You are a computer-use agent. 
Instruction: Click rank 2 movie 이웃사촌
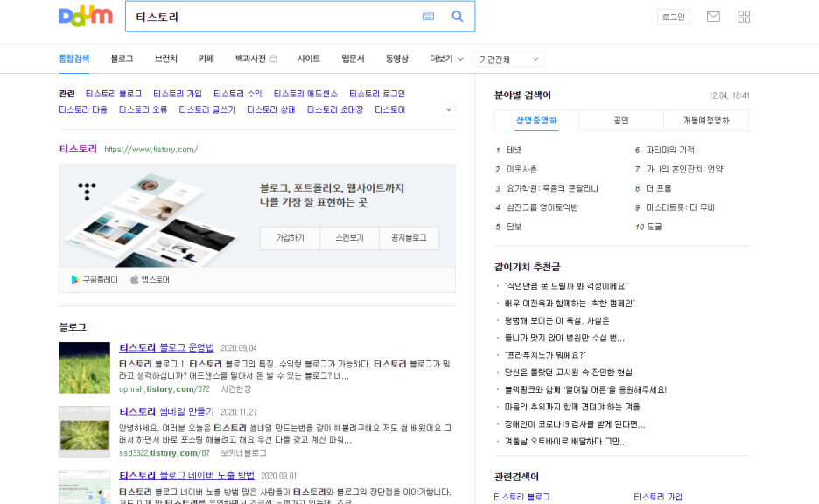pos(521,169)
